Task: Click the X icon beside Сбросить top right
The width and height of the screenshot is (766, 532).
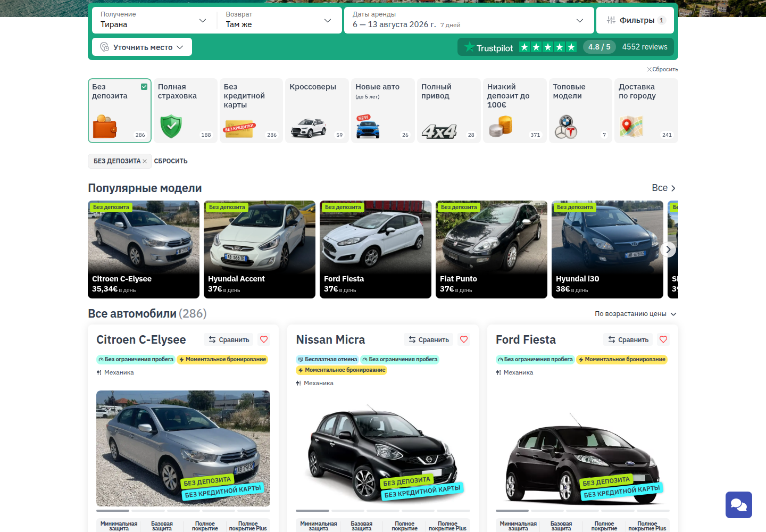Action: [x=649, y=69]
